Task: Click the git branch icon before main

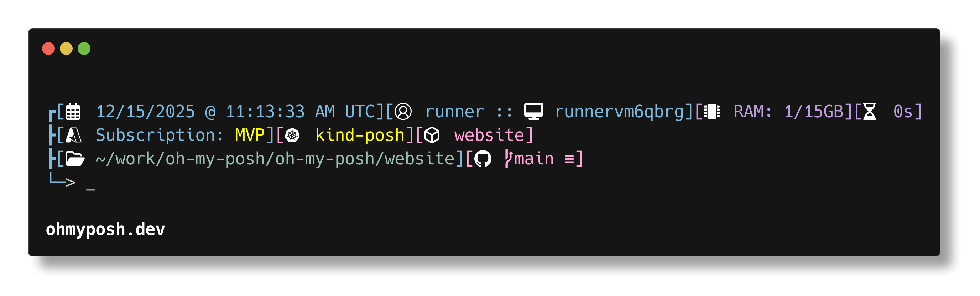Action: (508, 159)
